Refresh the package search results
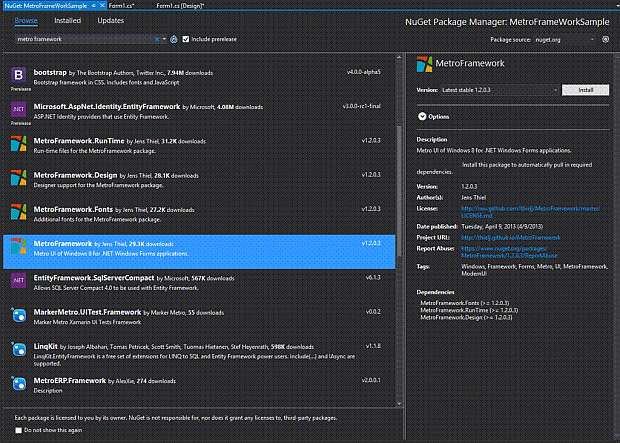The width and height of the screenshot is (620, 443). click(x=174, y=39)
